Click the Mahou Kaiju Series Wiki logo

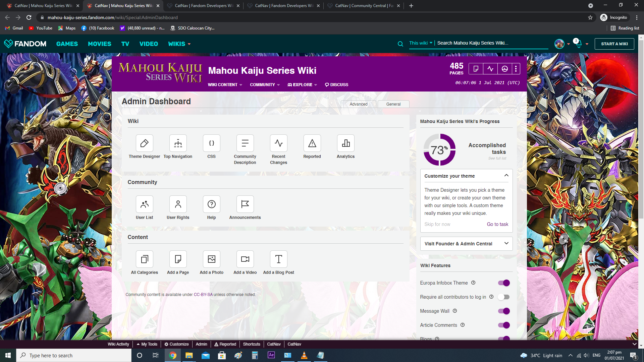(160, 72)
